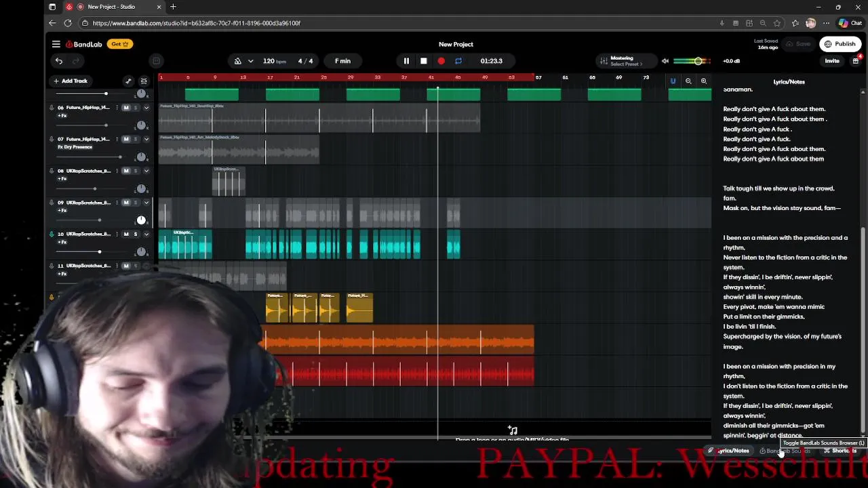Click the collapse track heights icon

(144, 81)
